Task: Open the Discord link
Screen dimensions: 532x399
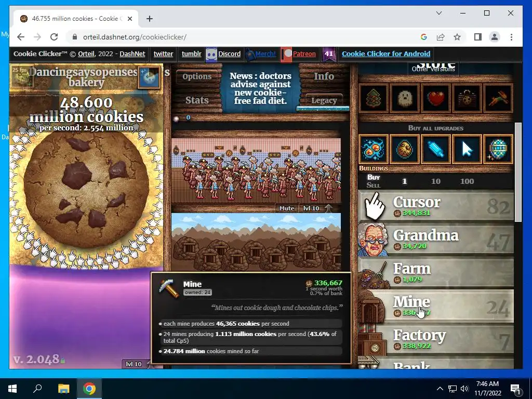Action: coord(229,54)
